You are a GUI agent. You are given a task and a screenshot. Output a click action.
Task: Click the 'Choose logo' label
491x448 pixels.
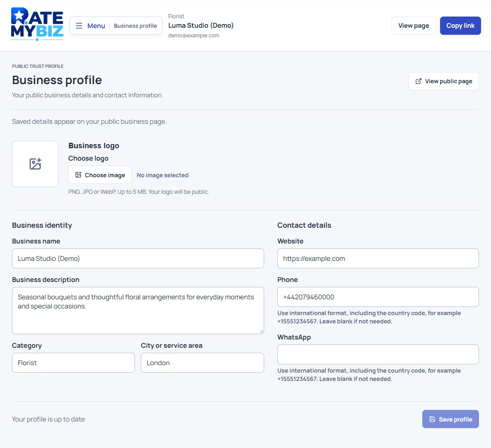89,159
